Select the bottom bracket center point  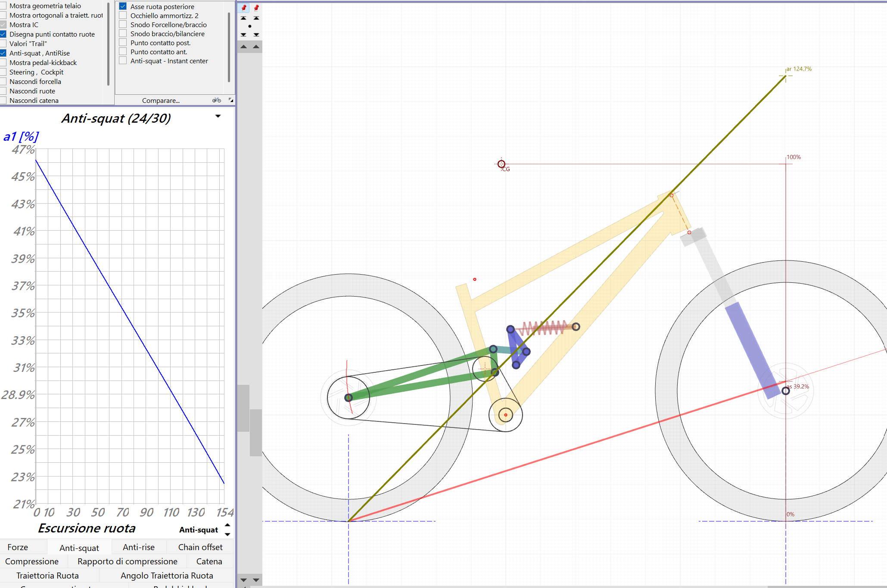506,415
